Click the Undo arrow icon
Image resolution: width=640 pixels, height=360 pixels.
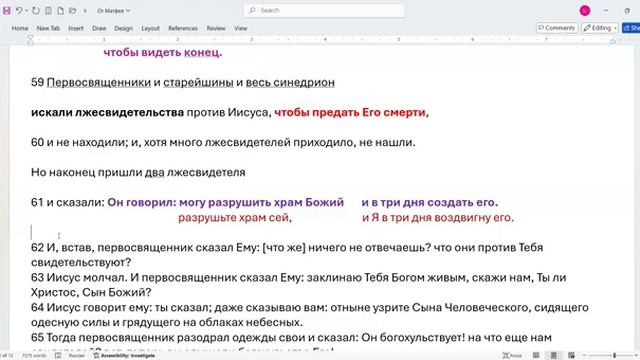[x=19, y=11]
